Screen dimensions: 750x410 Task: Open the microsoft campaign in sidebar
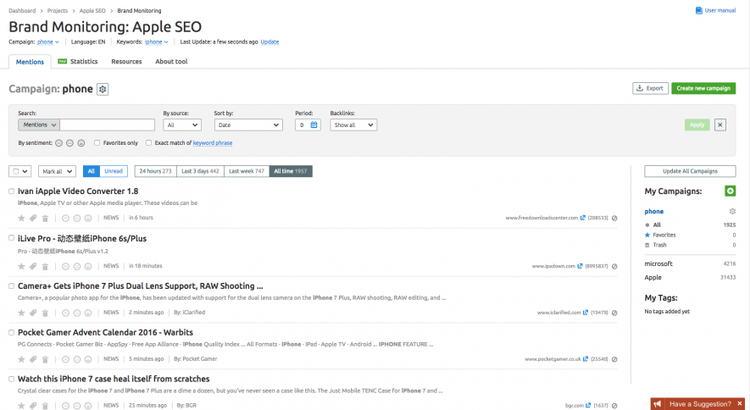coord(658,264)
